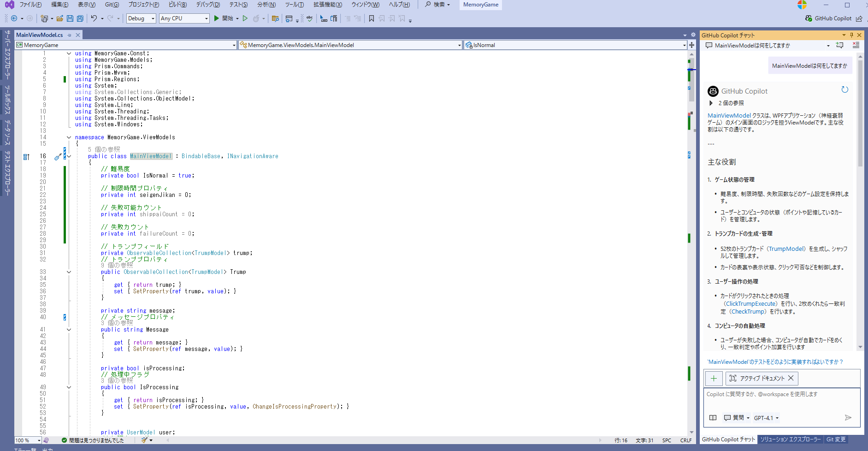Open the chat thread history dropdown
868x451 pixels.
[828, 45]
